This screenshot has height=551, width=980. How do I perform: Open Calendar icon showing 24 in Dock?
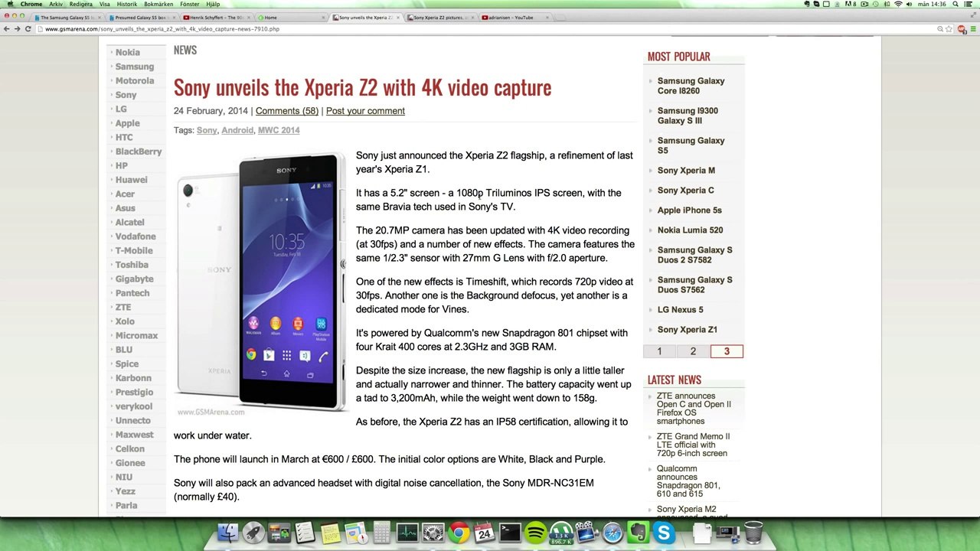coord(485,532)
